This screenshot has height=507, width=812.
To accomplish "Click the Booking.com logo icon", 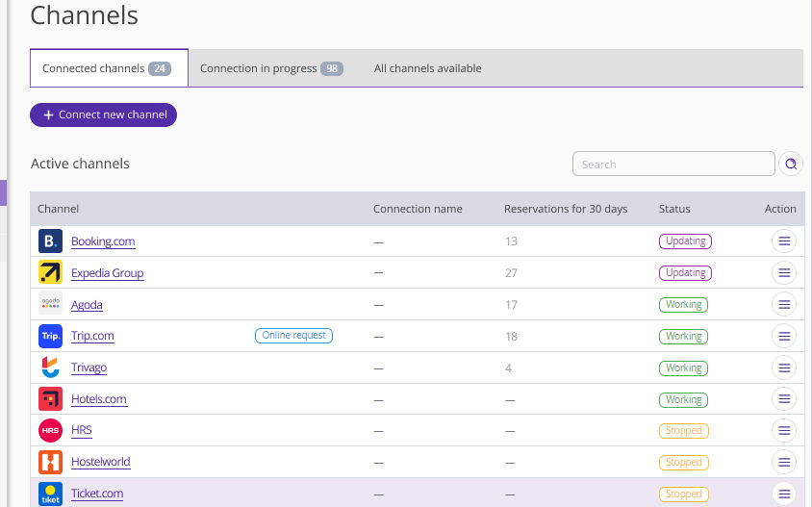I will click(x=50, y=241).
